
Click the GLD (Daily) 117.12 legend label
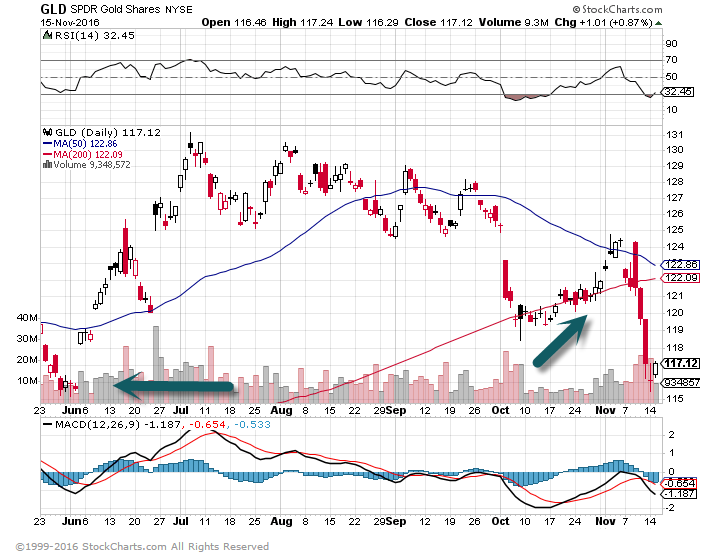coord(108,133)
